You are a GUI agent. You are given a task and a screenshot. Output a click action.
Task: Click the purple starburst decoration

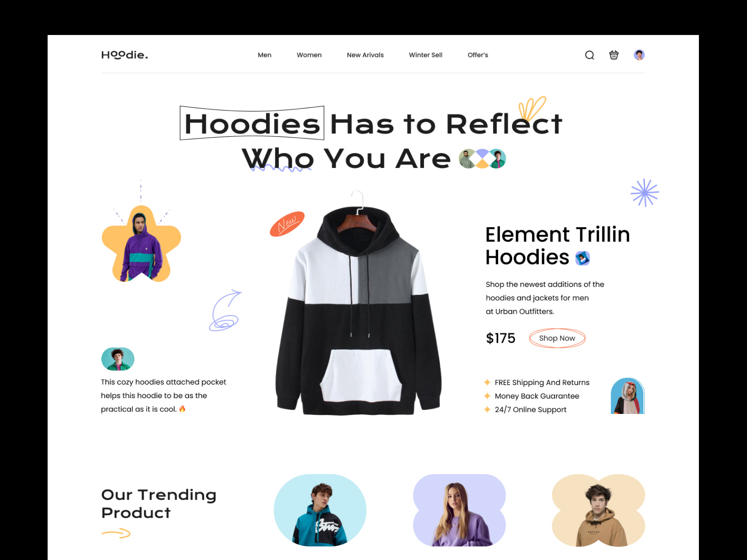pos(645,192)
